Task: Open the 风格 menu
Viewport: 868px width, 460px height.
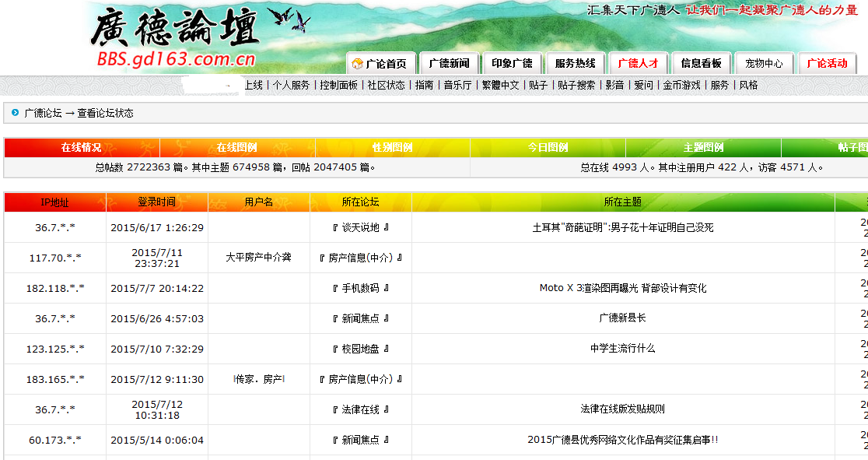Action: pos(748,85)
